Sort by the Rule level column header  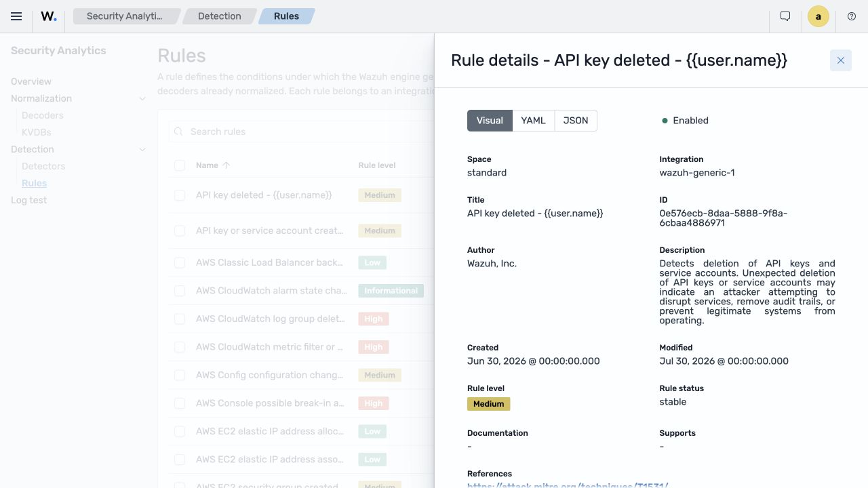pyautogui.click(x=377, y=165)
